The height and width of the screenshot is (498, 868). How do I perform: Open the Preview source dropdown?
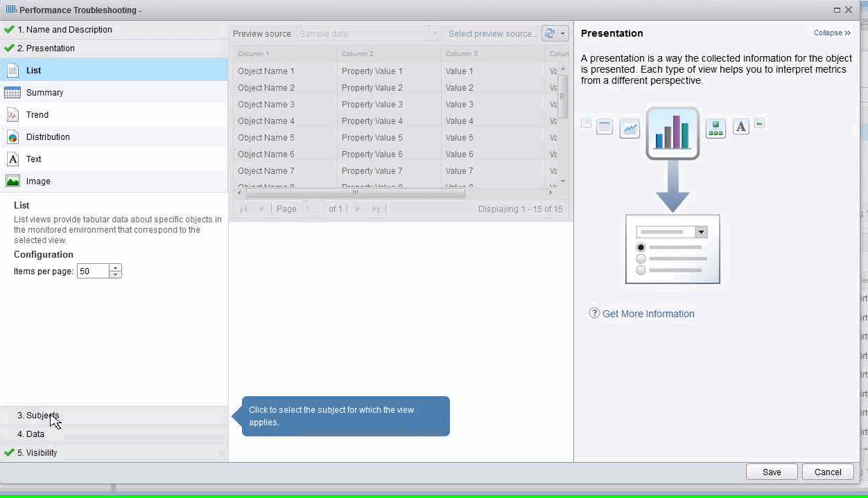pos(435,33)
